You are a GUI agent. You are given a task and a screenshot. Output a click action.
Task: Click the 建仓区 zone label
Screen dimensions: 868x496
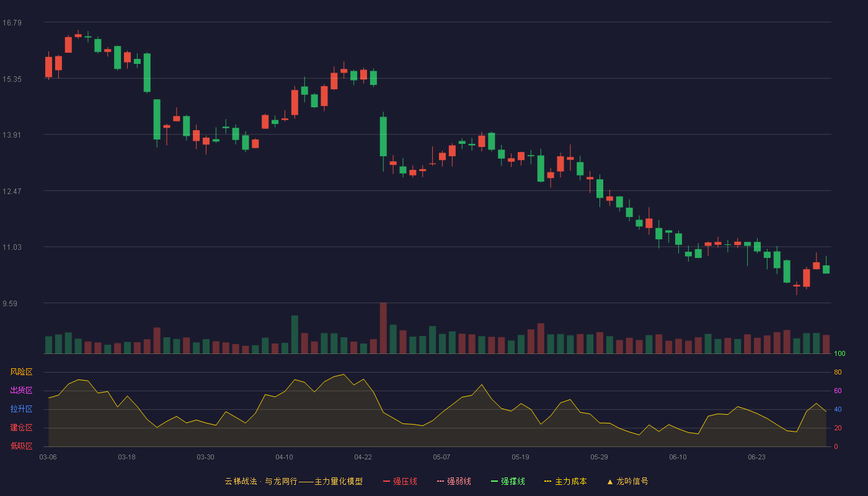pos(21,428)
